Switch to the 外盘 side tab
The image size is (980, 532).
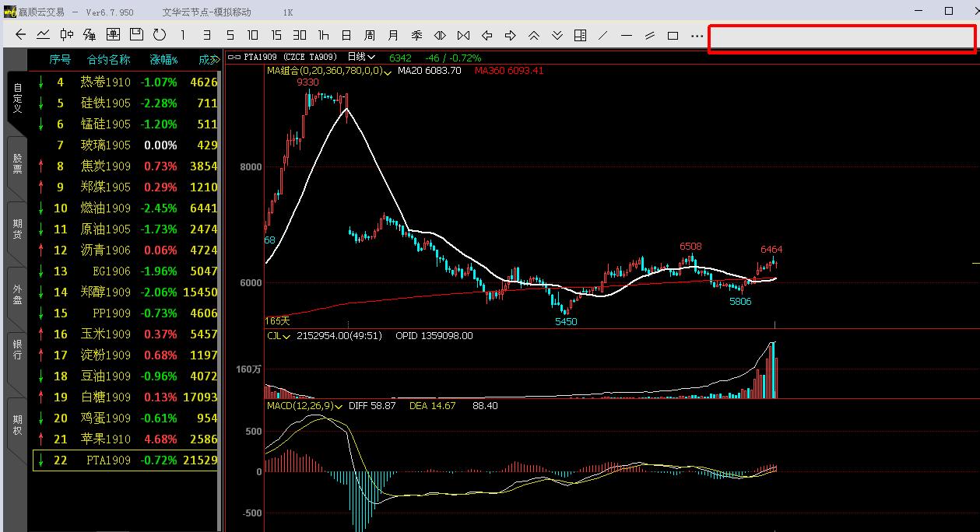pyautogui.click(x=17, y=294)
